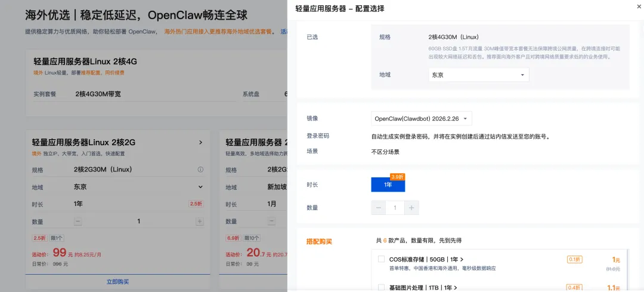Image resolution: width=644 pixels, height=292 pixels.
Task: Select the 新加坡 region in the second card
Action: pos(276,187)
